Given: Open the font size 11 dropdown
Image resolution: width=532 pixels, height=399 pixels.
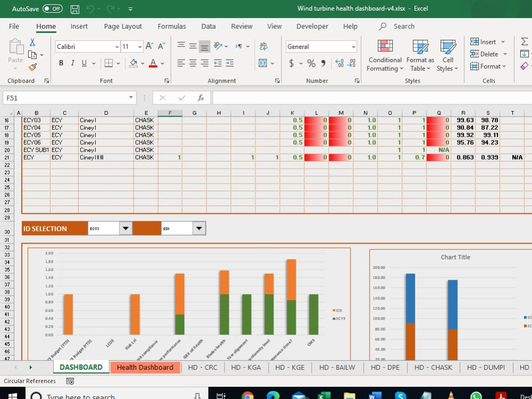Looking at the screenshot, I should coord(140,47).
